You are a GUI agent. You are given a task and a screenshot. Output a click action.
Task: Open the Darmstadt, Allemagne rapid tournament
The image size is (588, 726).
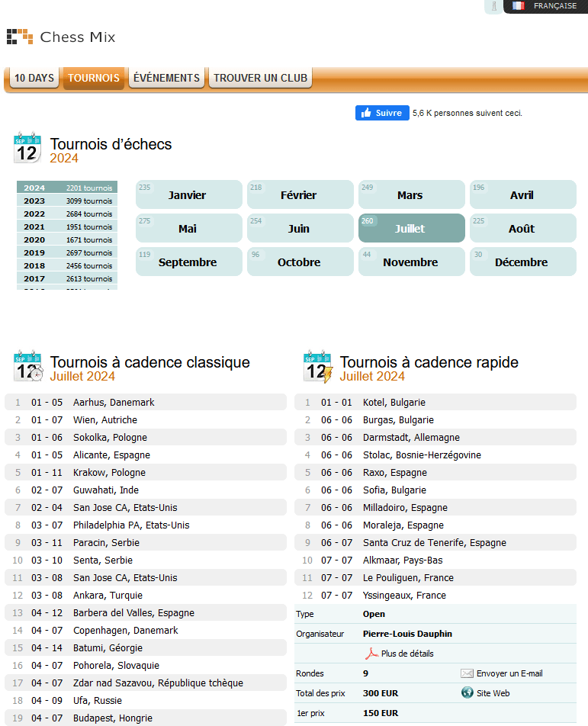point(435,437)
